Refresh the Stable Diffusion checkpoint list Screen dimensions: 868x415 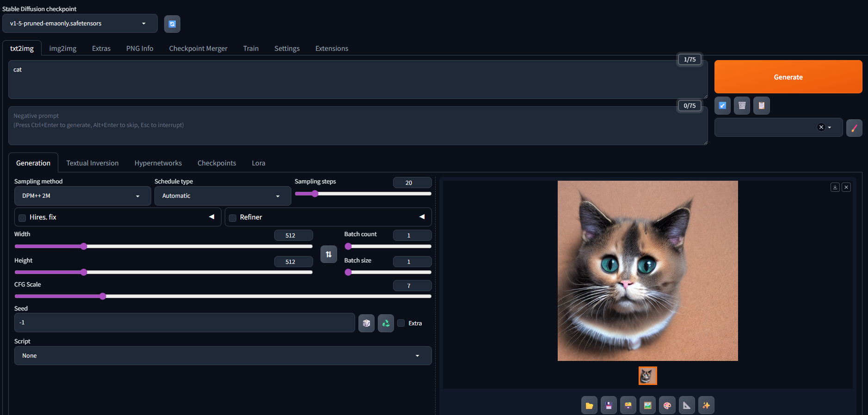pos(172,24)
